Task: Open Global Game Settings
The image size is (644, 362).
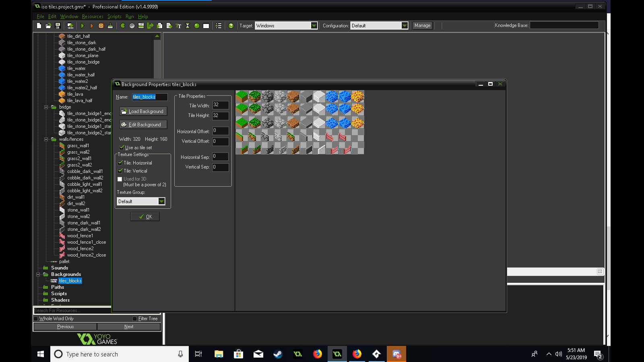Action: 219,25
